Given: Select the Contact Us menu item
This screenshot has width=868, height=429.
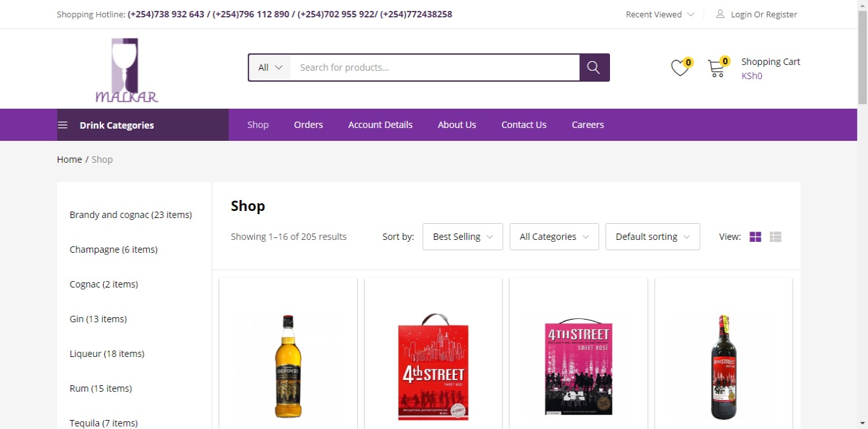Looking at the screenshot, I should coord(524,125).
